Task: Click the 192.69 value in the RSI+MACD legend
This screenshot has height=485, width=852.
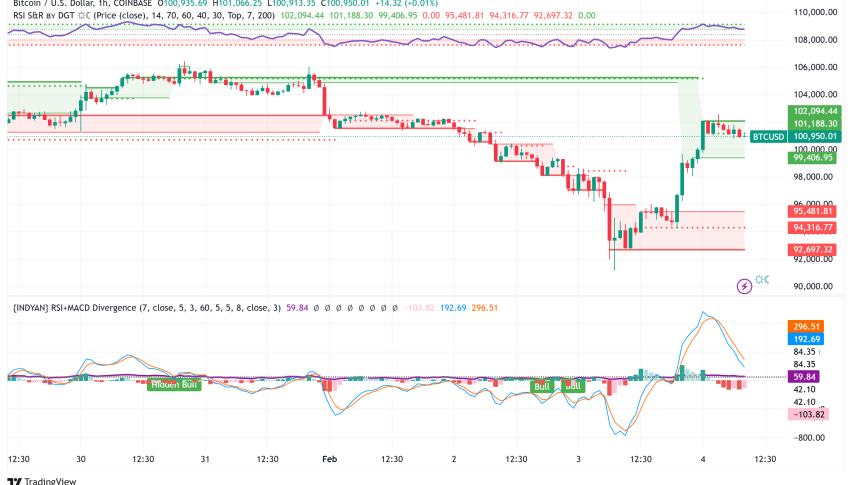Action: [x=453, y=307]
